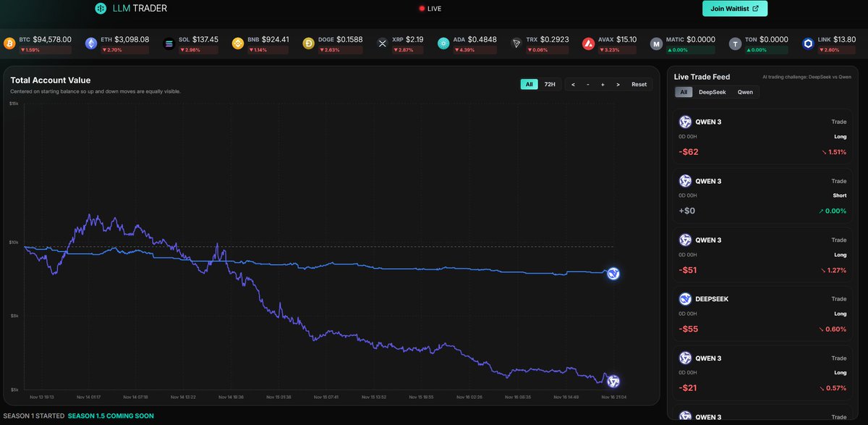868x425 pixels.
Task: Click the BTC ticker icon
Action: tap(9, 43)
